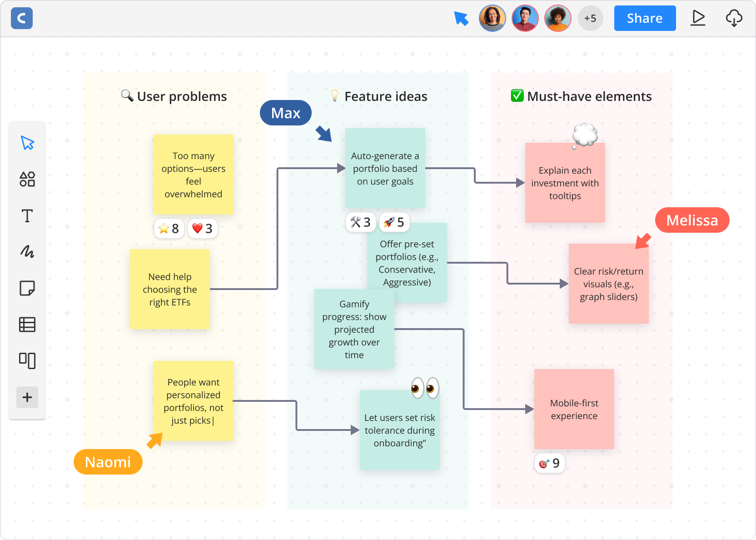Start presentation with play icon
The height and width of the screenshot is (540, 756).
698,18
